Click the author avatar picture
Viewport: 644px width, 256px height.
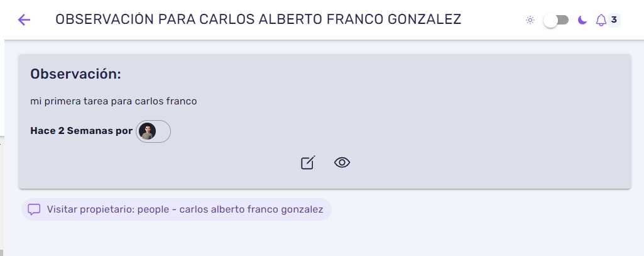click(x=147, y=131)
